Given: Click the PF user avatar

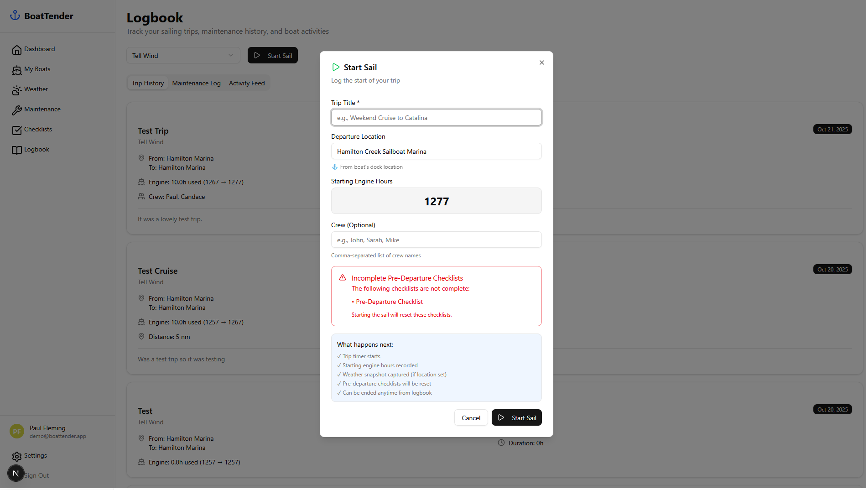Looking at the screenshot, I should coord(17,432).
